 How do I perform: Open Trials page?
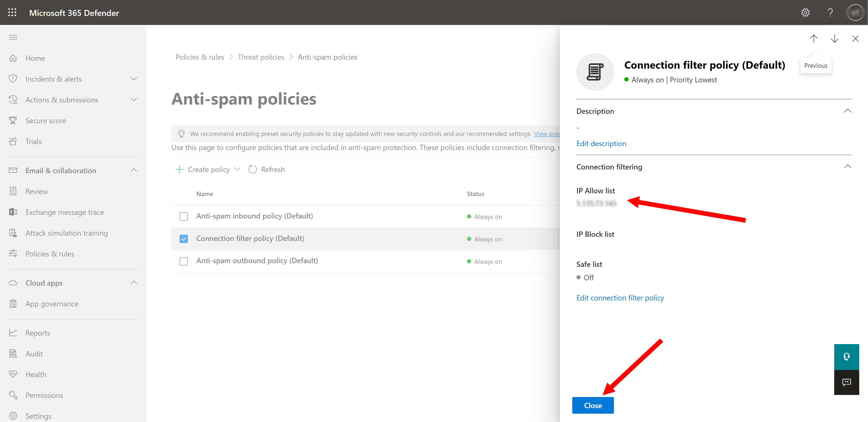33,142
